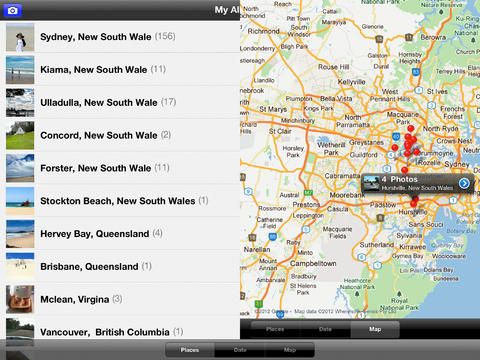Tap the Forster beach thumbnail
The image size is (480, 360).
coord(20,168)
